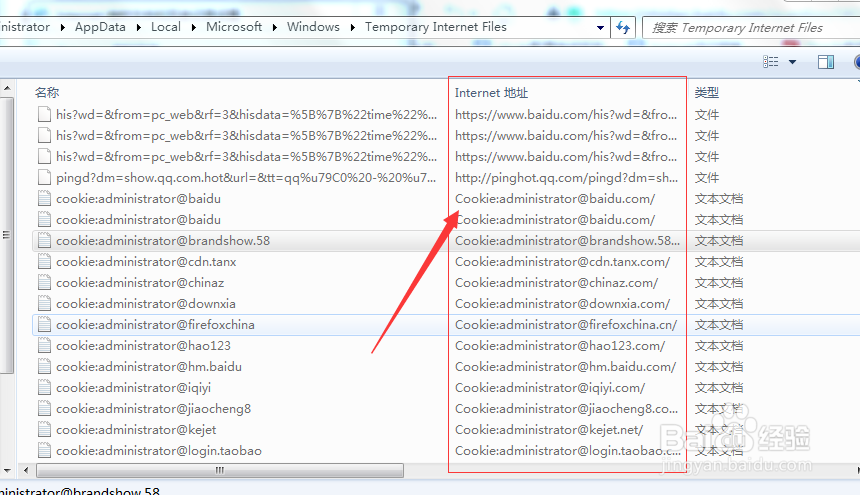This screenshot has height=495, width=860.
Task: Click the horizontal scrollbar left arrow
Action: (x=26, y=470)
